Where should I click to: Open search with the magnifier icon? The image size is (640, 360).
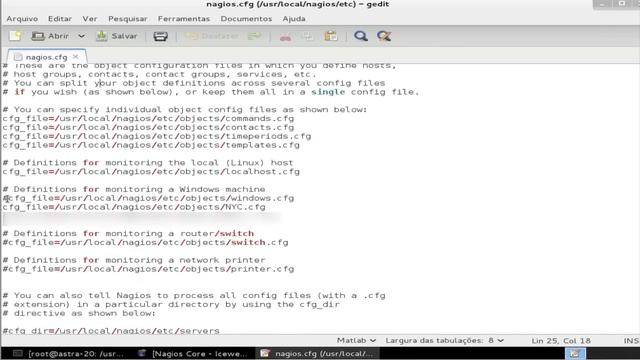pos(361,36)
